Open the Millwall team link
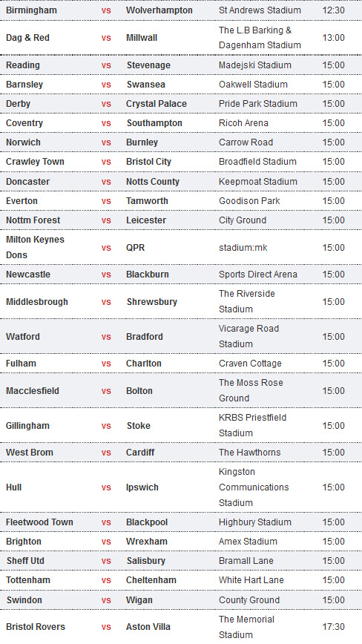The height and width of the screenshot is (644, 362). point(142,38)
